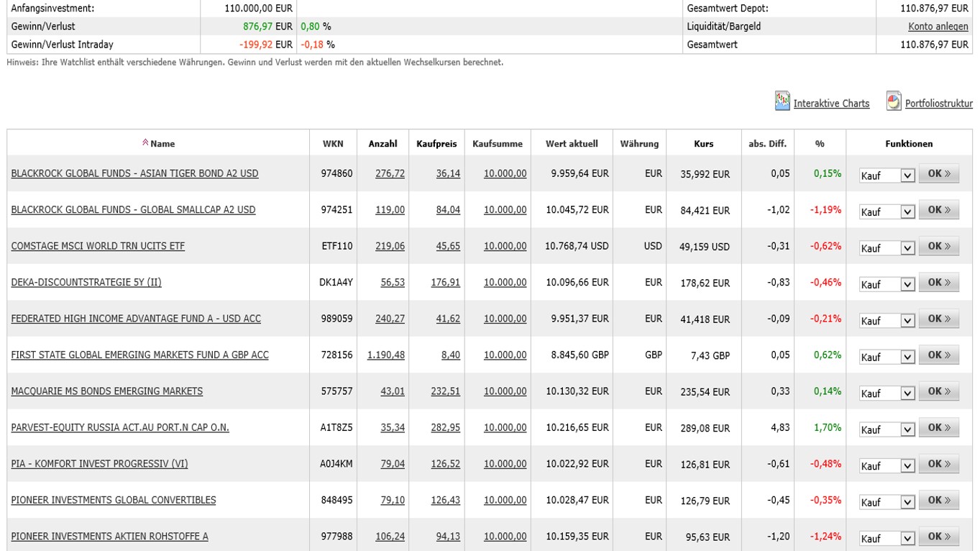Open Federated High Income Advantage Fund link

click(x=136, y=319)
